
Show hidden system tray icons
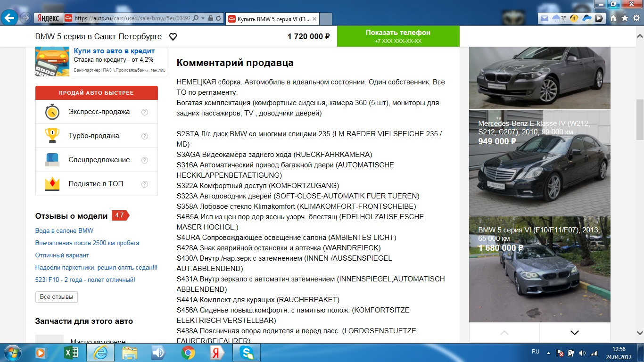(x=548, y=352)
